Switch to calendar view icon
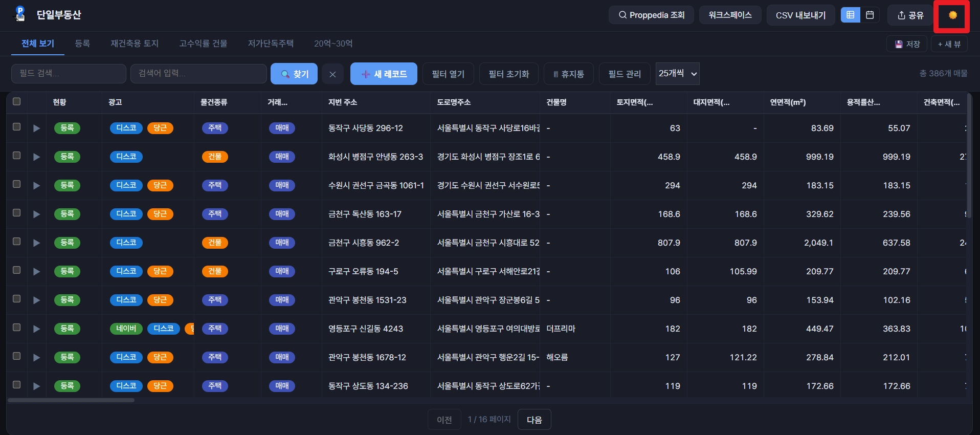Image resolution: width=980 pixels, height=435 pixels. point(870,15)
